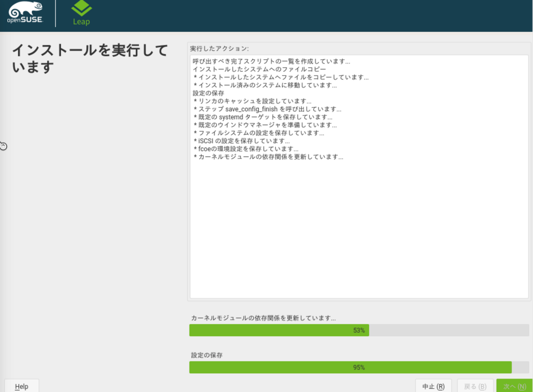The width and height of the screenshot is (533, 392).
Task: Select log line fcoeの環境設定を保存
Action: pyautogui.click(x=246, y=148)
